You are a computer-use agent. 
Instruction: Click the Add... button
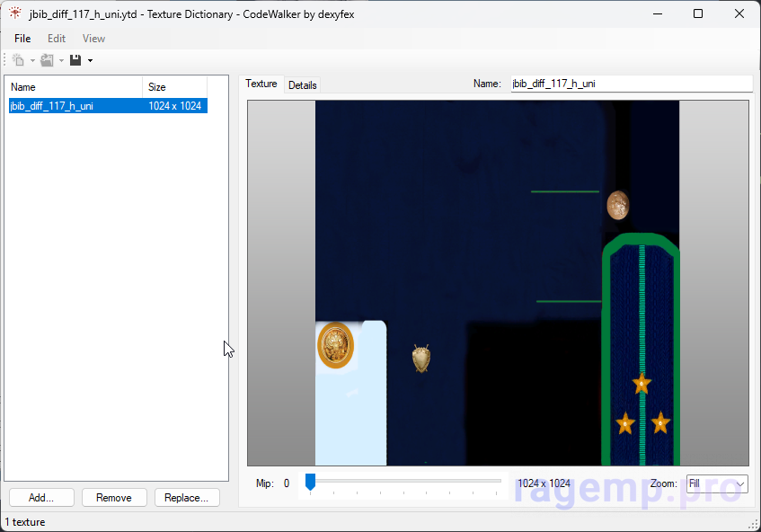[x=41, y=498]
